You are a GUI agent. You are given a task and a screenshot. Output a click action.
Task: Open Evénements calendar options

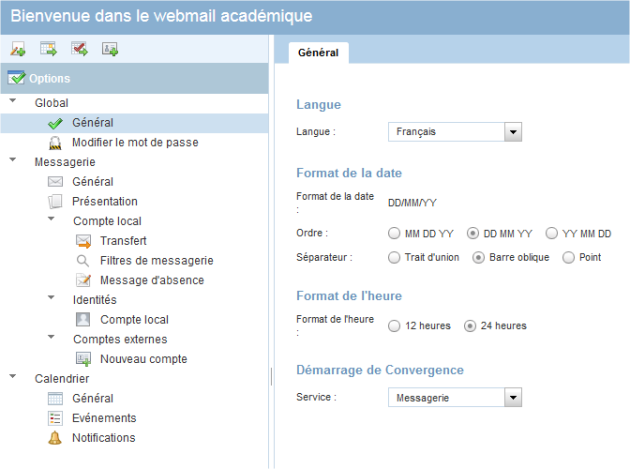(x=104, y=418)
